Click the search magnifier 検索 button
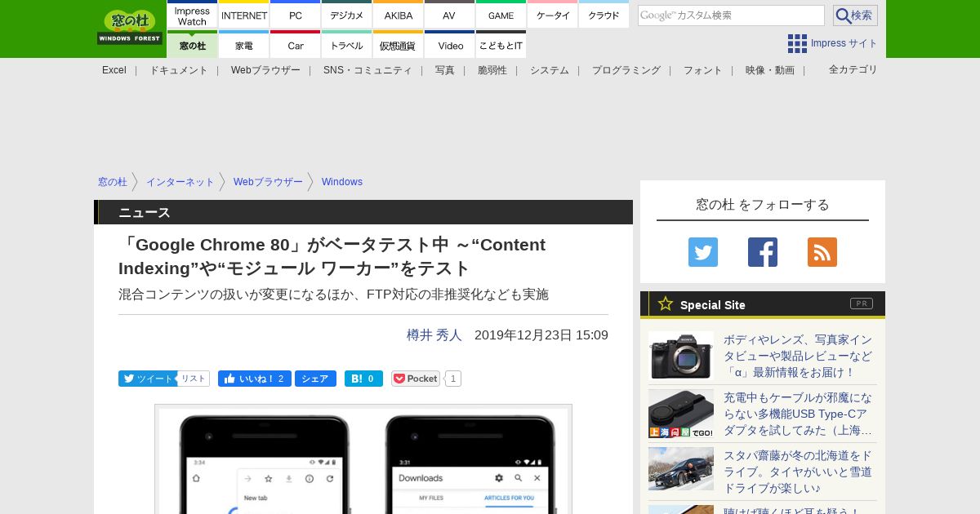 click(855, 16)
